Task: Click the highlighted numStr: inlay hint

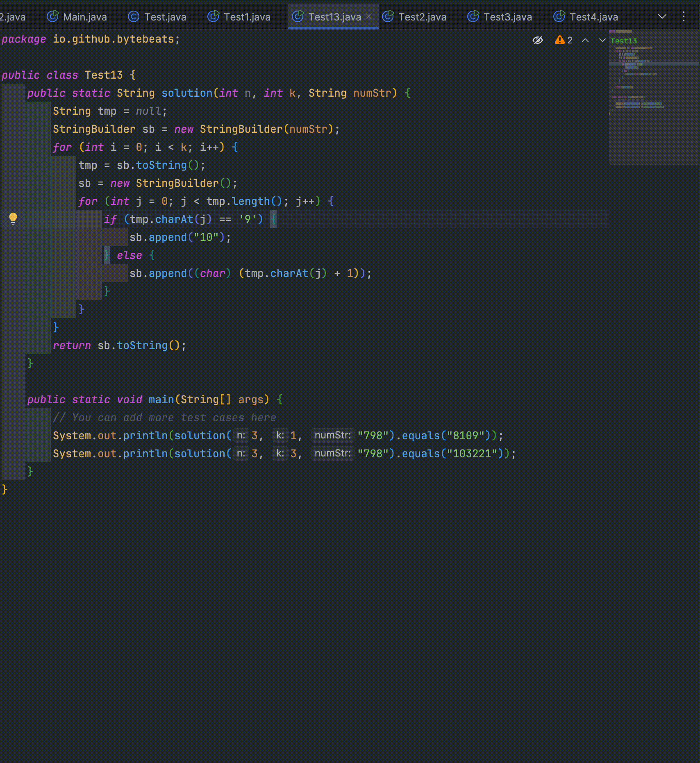Action: click(x=332, y=435)
